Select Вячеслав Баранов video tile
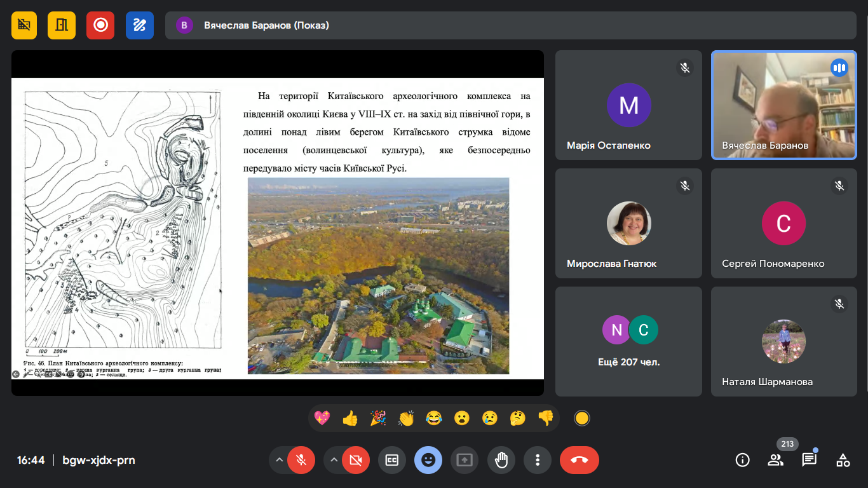The height and width of the screenshot is (488, 868). (x=784, y=105)
